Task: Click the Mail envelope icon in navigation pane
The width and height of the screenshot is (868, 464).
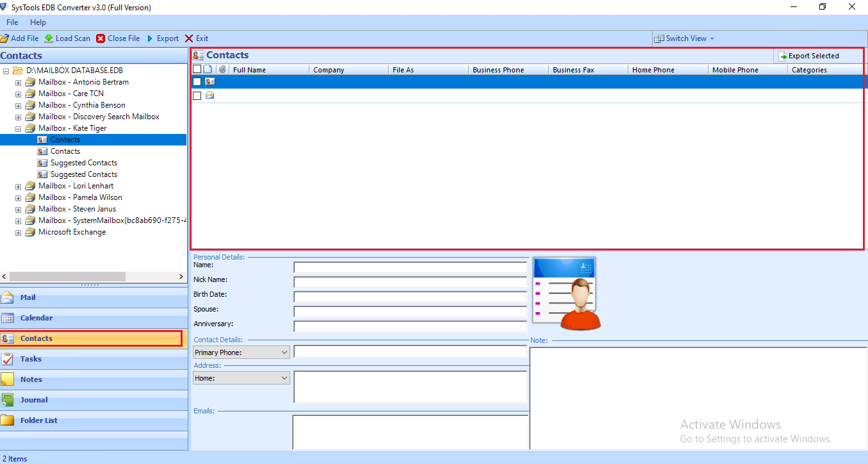Action: [7, 297]
